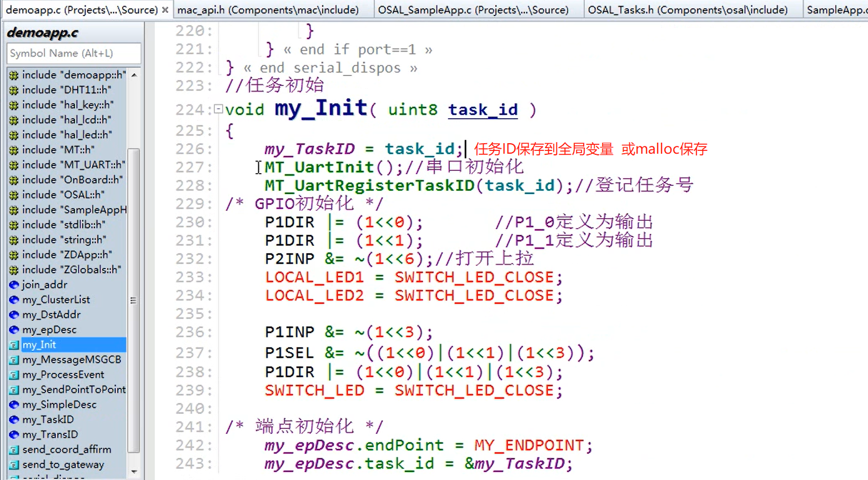
Task: Click function icon next to my_Init
Action: (14, 345)
